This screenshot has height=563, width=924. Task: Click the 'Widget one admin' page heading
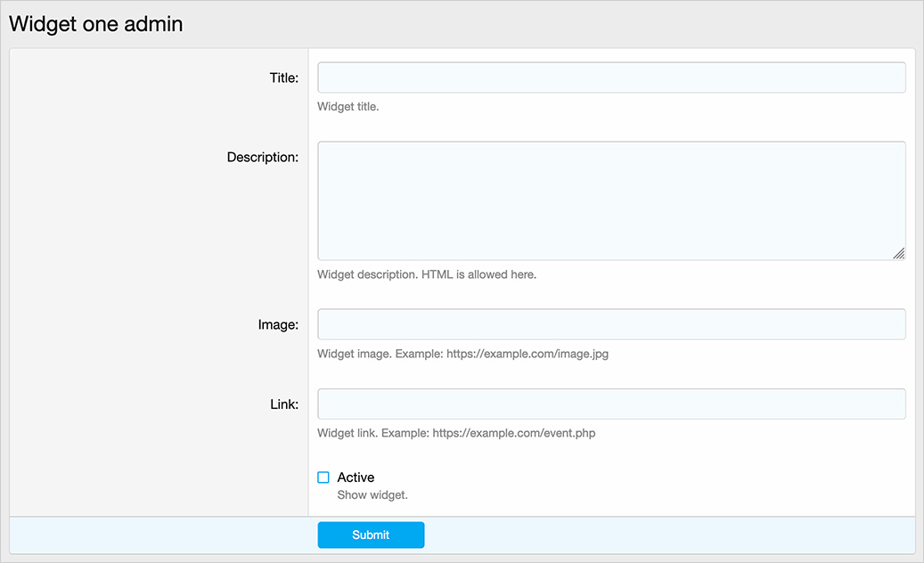96,24
